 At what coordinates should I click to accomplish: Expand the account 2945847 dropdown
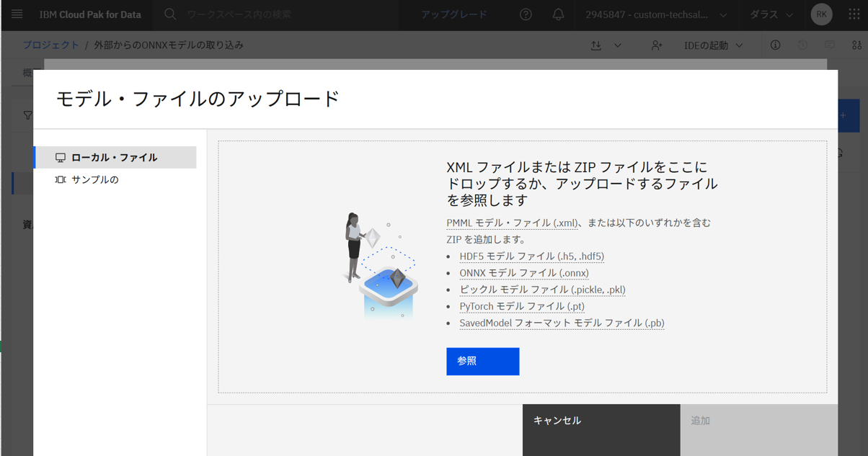point(656,14)
